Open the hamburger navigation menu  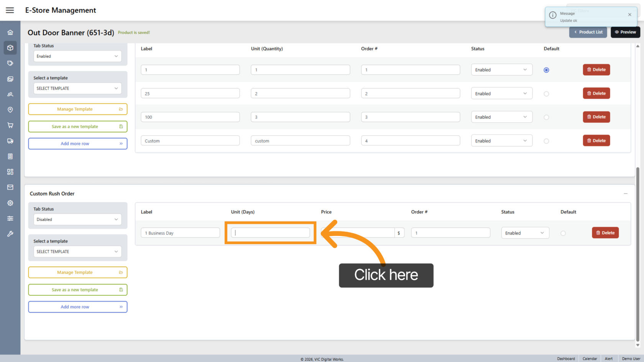click(x=10, y=10)
